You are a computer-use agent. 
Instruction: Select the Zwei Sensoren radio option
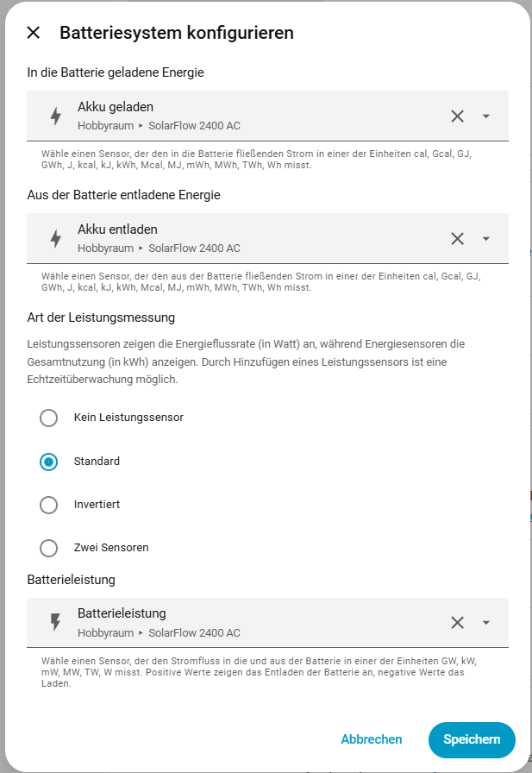click(49, 548)
